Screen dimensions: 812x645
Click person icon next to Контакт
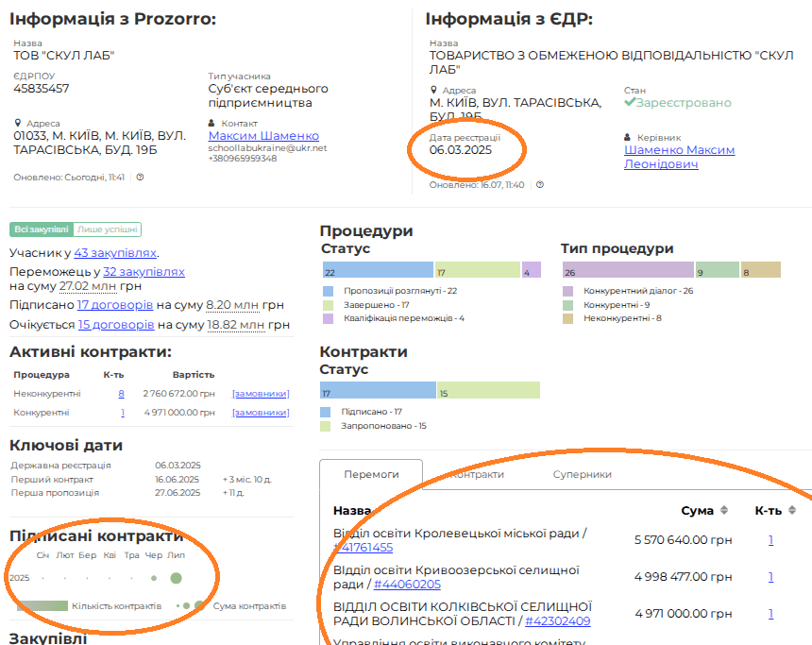[212, 123]
